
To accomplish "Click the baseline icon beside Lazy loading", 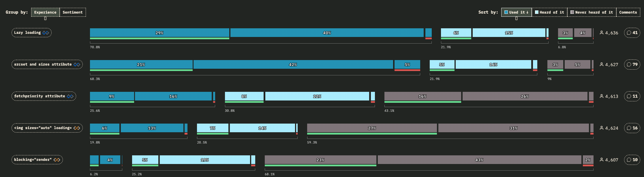I will 46,33.
